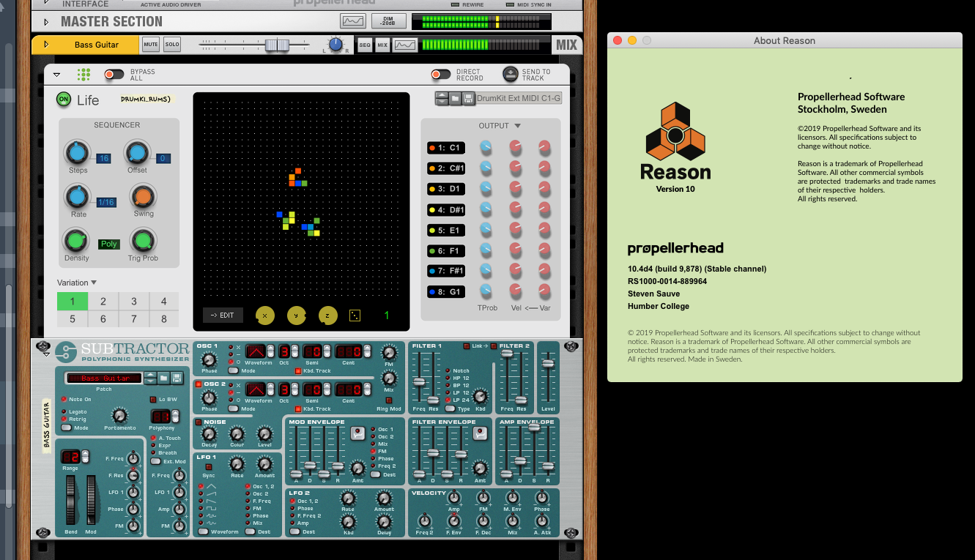Image resolution: width=975 pixels, height=560 pixels.
Task: Click the green Trig Prob knob
Action: pos(143,240)
